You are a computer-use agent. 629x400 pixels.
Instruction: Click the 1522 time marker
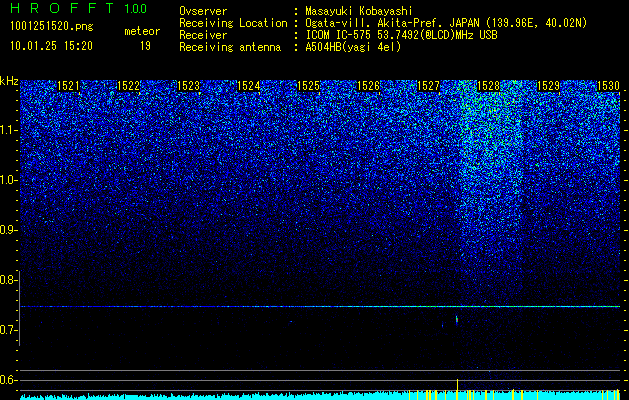128,86
